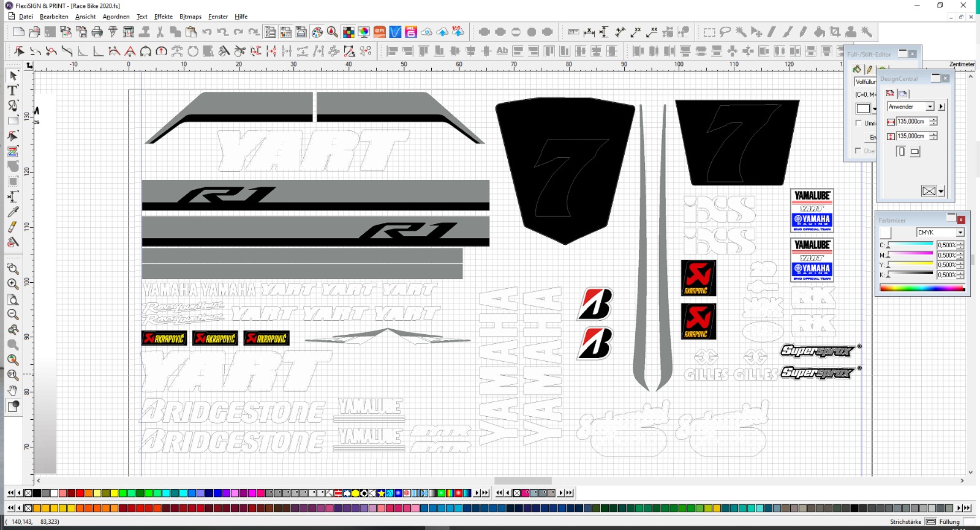Image resolution: width=980 pixels, height=530 pixels.
Task: Click the cloud upload icon
Action: [x=442, y=32]
